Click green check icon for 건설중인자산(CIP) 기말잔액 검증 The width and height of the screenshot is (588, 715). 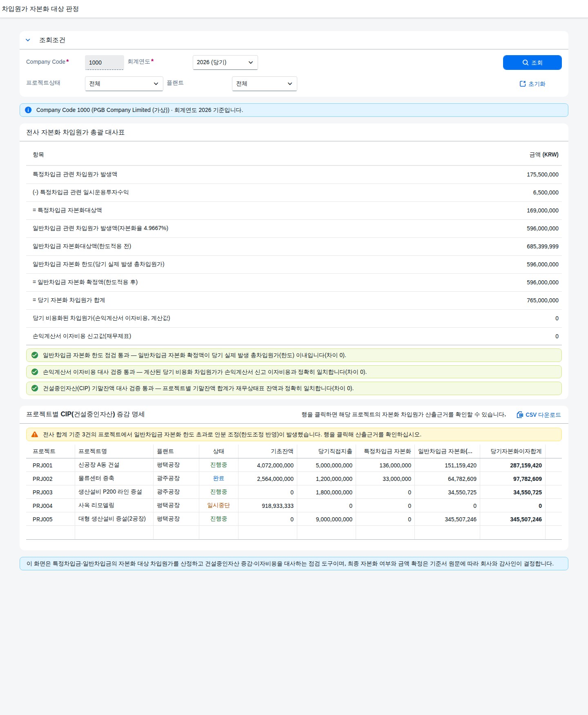35,388
